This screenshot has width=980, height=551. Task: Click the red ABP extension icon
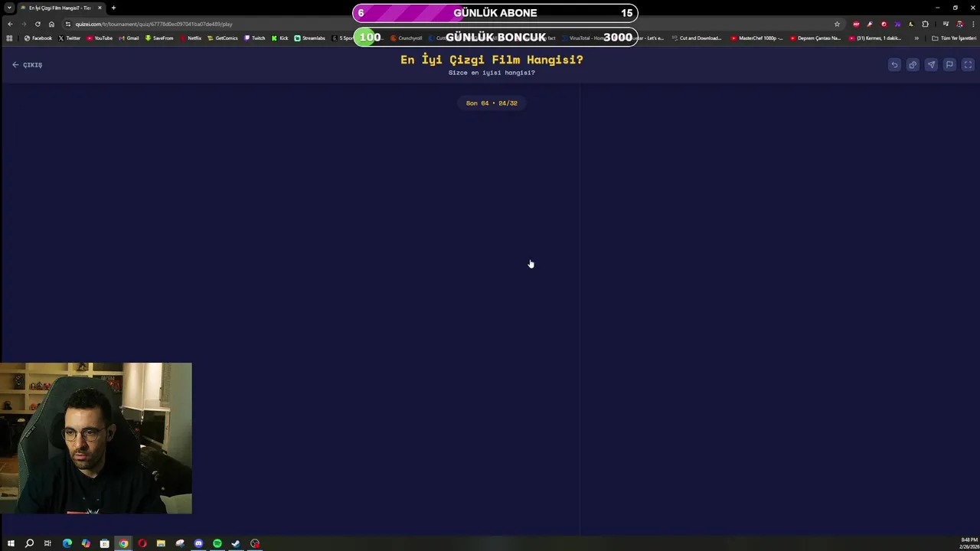pos(856,24)
